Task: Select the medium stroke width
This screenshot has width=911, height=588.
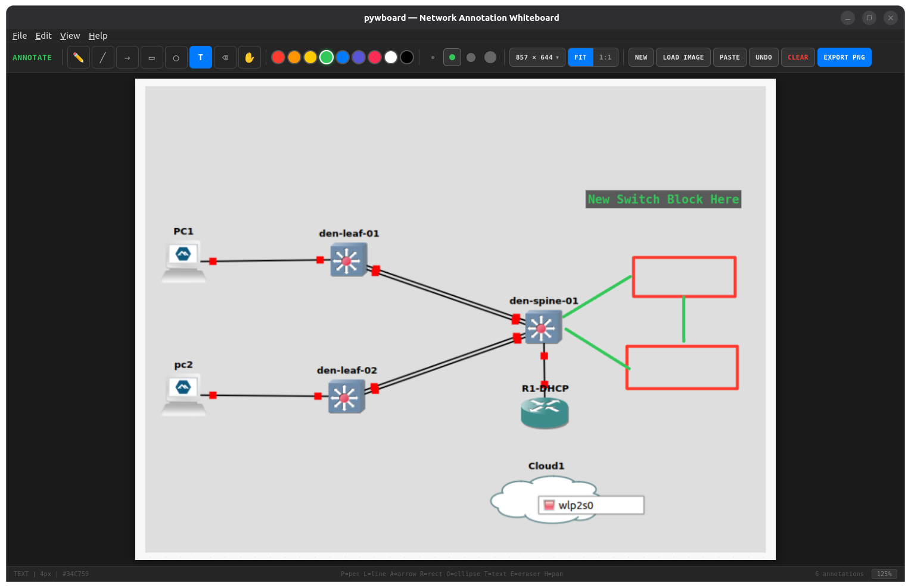Action: (x=471, y=57)
